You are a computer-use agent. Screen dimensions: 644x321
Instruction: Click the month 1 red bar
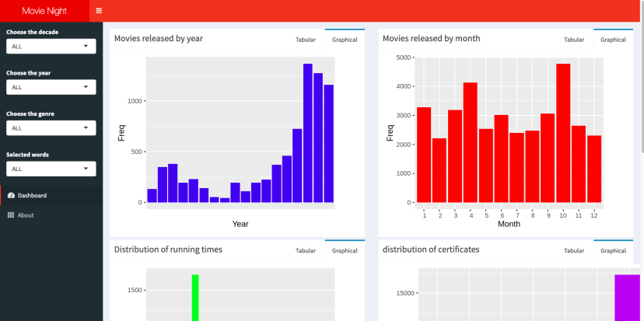click(x=424, y=155)
